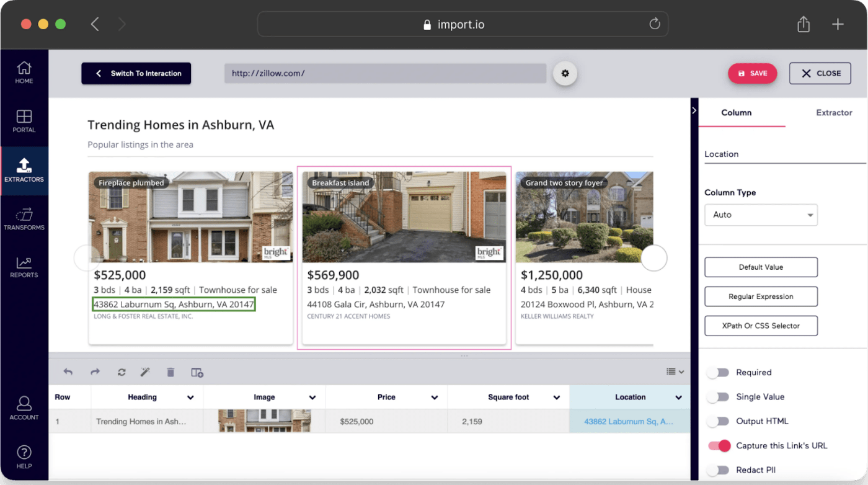Open the Transforms section in the sidebar

[24, 218]
